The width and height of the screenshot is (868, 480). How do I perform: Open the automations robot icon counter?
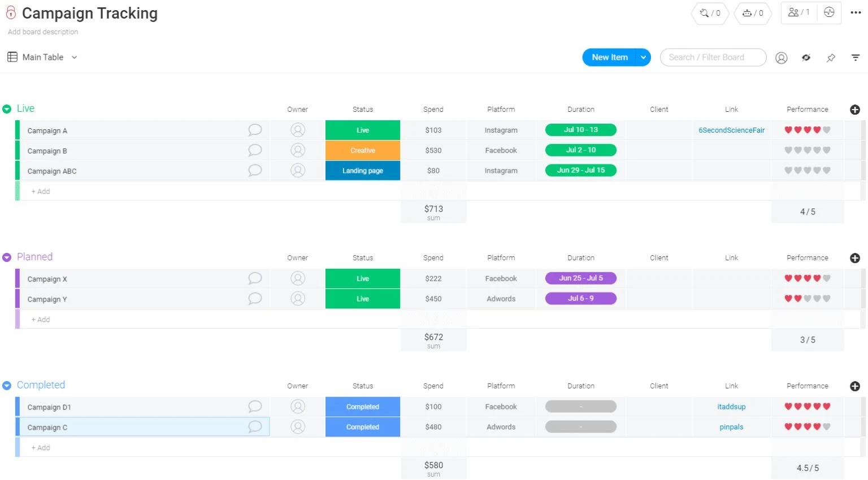pos(753,13)
